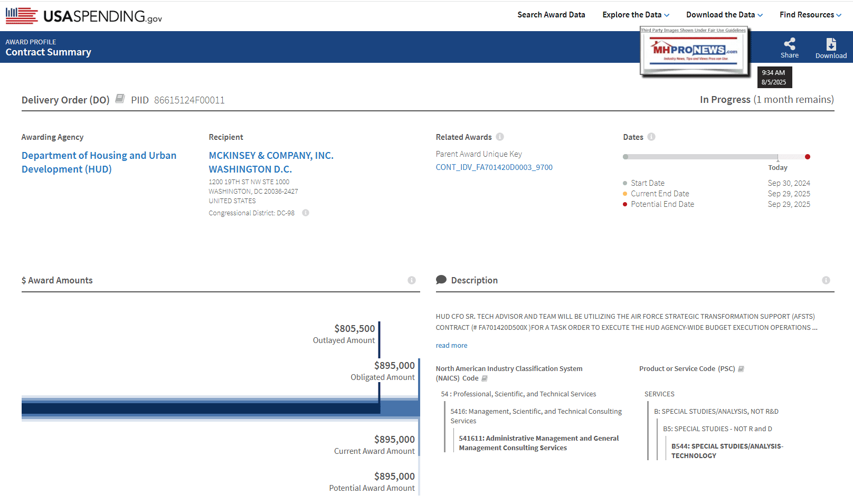Click the Contract Summary heading
Image resolution: width=853 pixels, height=504 pixels.
pos(49,52)
